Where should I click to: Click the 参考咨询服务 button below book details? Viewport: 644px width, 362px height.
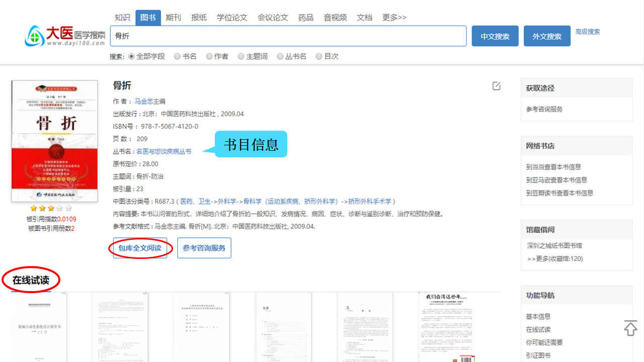pos(204,248)
